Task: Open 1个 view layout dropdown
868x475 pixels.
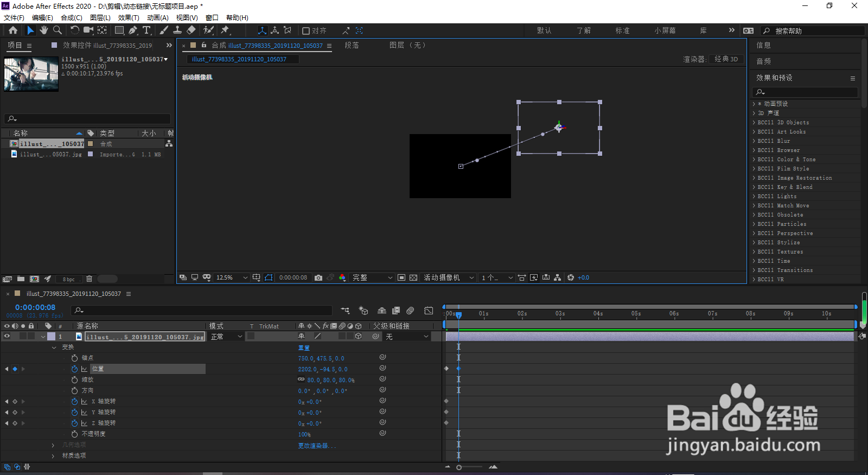Action: tap(496, 277)
